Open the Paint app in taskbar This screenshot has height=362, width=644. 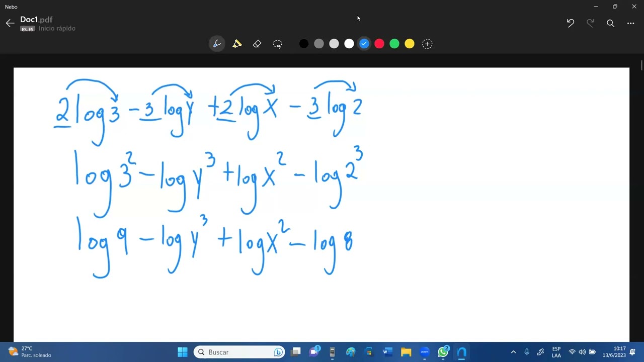pyautogui.click(x=351, y=352)
